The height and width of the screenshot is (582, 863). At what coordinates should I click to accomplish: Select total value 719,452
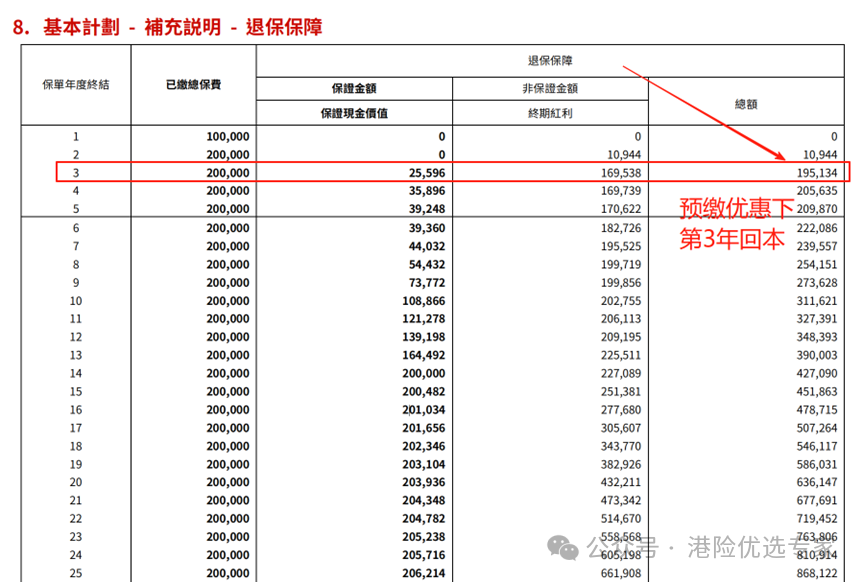[x=817, y=519]
